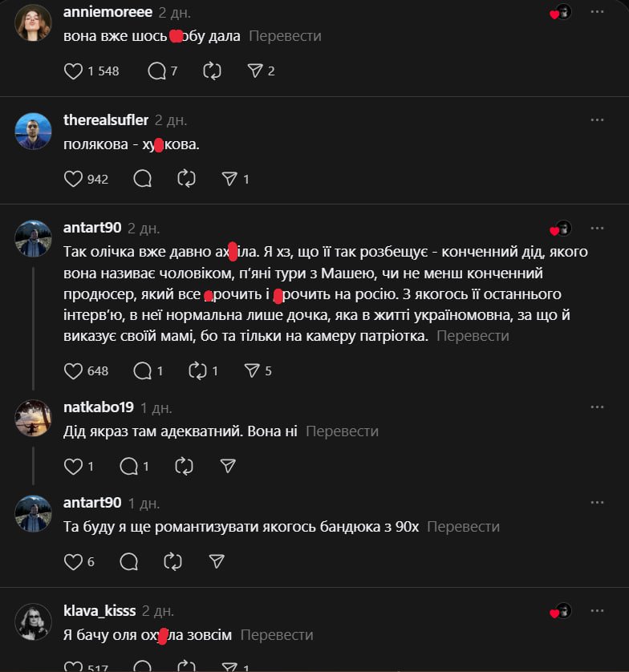Open more options for therealsufler's comment
This screenshot has width=629, height=672.
coord(597,119)
